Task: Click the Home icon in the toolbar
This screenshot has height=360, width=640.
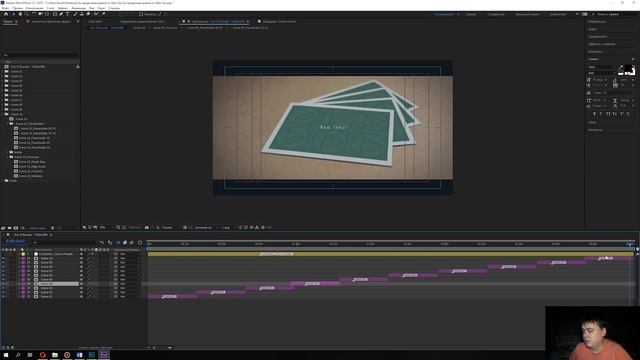Action: click(x=6, y=14)
